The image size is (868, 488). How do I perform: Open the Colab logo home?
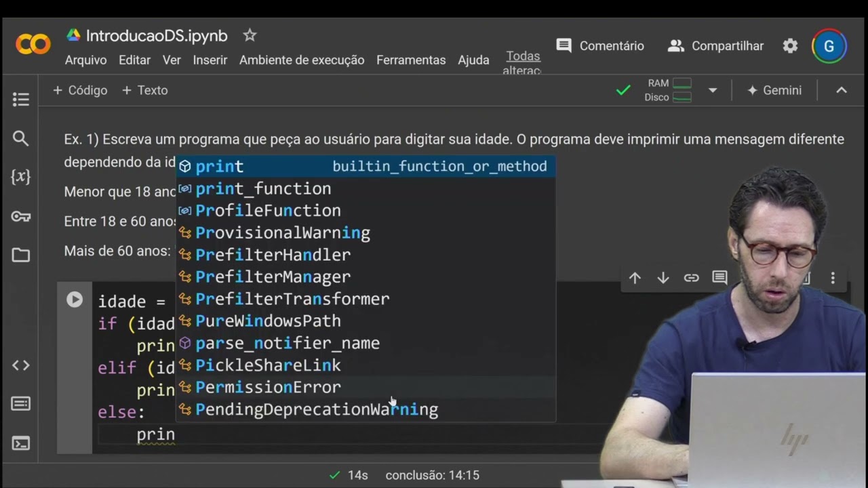[33, 45]
